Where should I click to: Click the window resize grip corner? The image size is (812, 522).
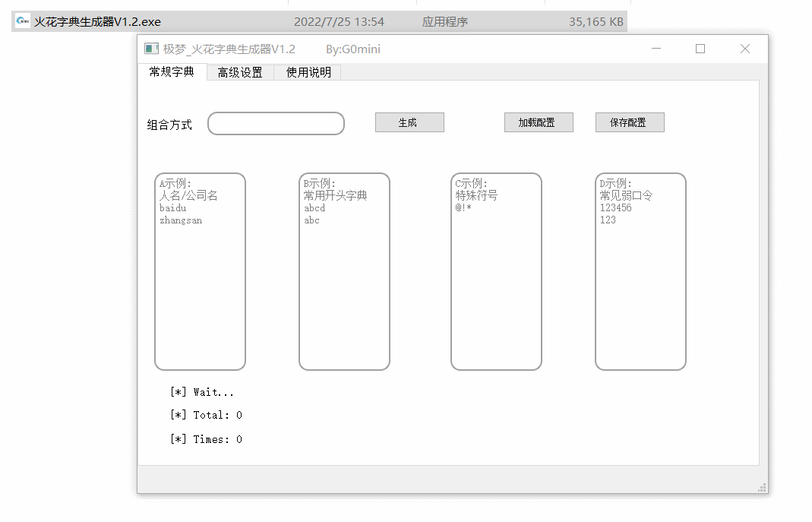[x=762, y=487]
